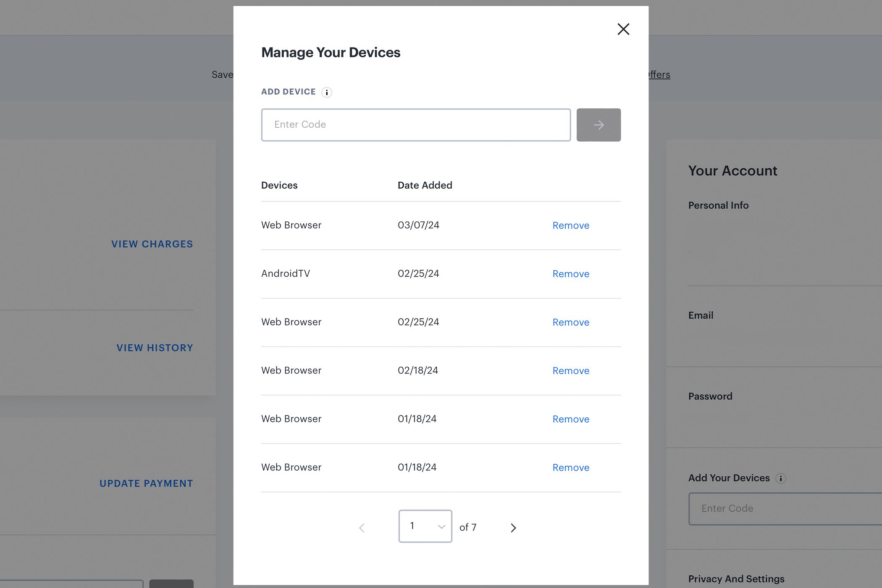882x588 pixels.
Task: Remove the last listed Web Browser
Action: click(571, 467)
